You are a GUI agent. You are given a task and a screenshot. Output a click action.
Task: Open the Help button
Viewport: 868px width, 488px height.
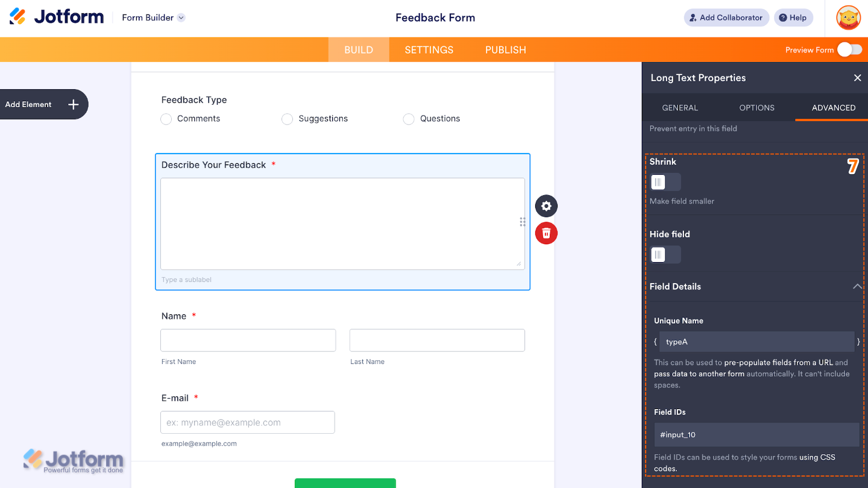793,17
